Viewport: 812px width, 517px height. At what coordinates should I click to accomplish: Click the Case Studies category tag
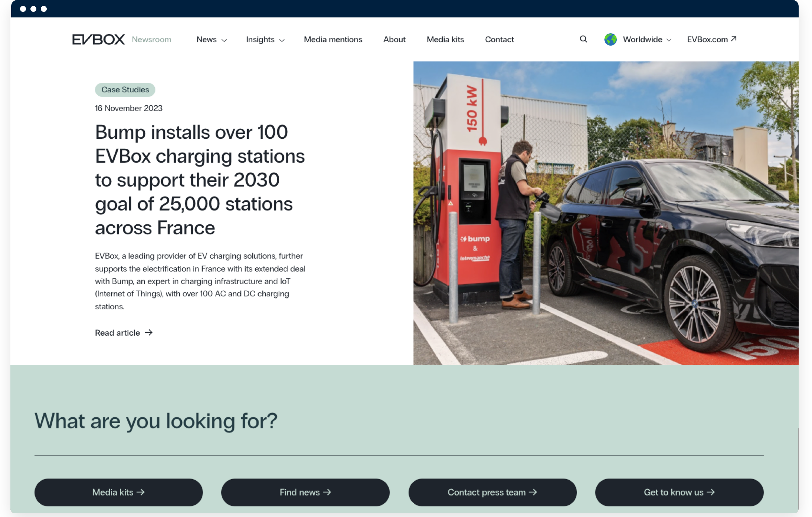click(x=125, y=90)
